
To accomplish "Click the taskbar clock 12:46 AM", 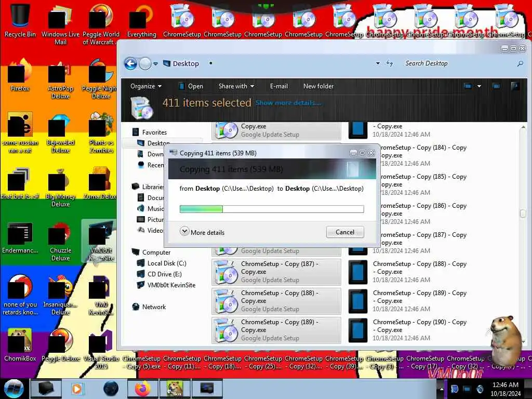I will pos(505,389).
